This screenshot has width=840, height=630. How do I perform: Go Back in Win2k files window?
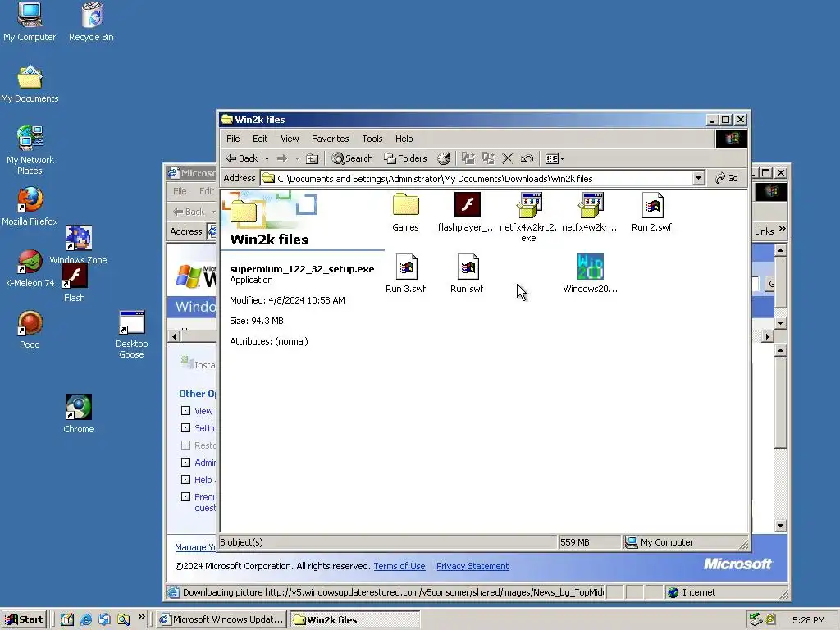click(242, 158)
